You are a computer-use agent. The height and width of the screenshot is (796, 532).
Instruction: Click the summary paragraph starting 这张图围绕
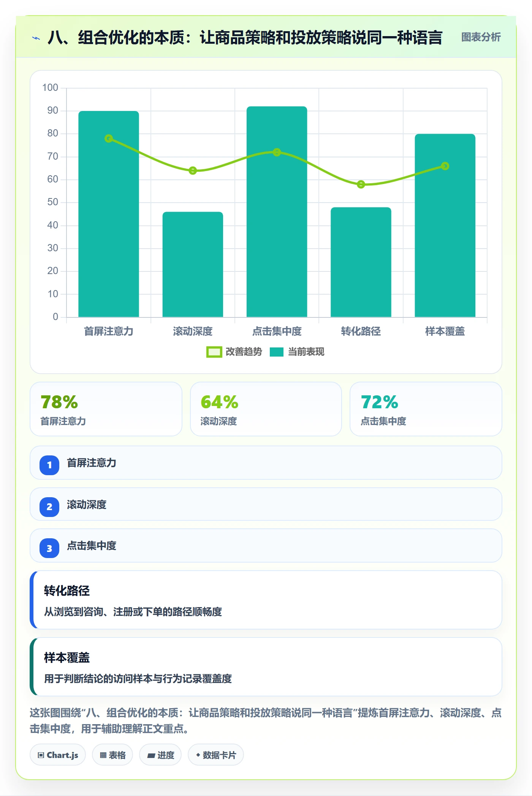pos(266,721)
